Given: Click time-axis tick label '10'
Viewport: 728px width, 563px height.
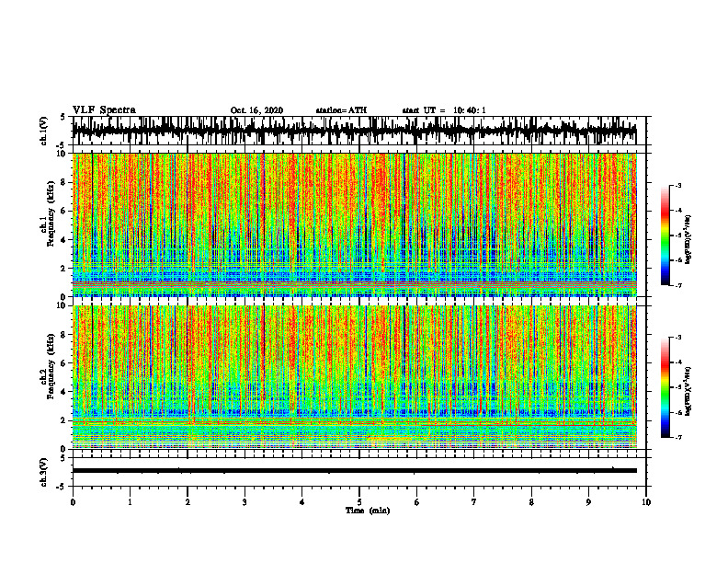Looking at the screenshot, I should (646, 502).
